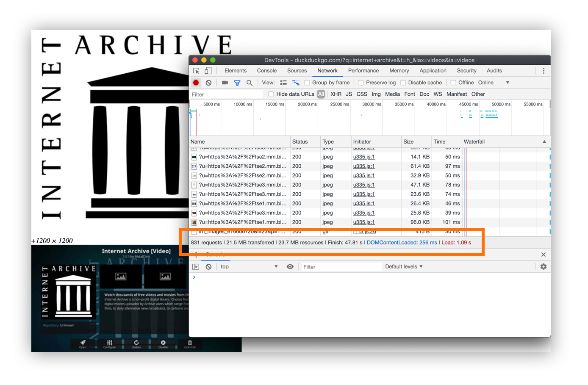The image size is (588, 385).
Task: Expand the console prompt chevron
Action: (194, 277)
